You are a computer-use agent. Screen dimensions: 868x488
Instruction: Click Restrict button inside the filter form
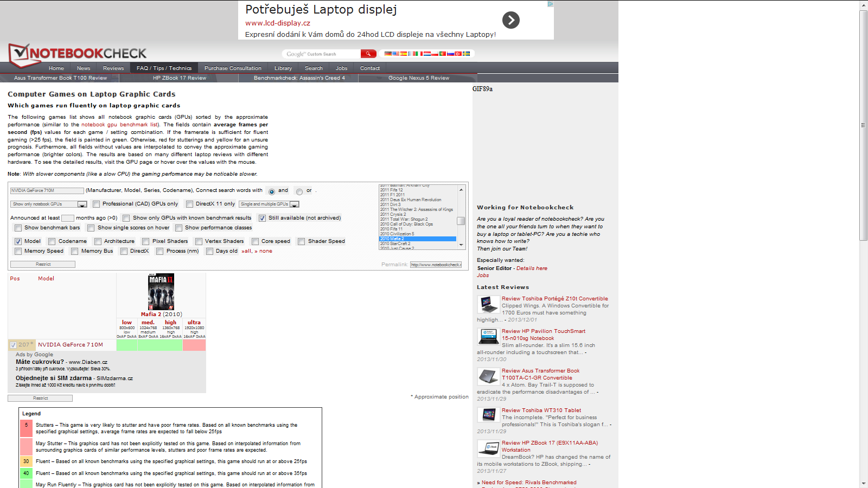coord(43,265)
